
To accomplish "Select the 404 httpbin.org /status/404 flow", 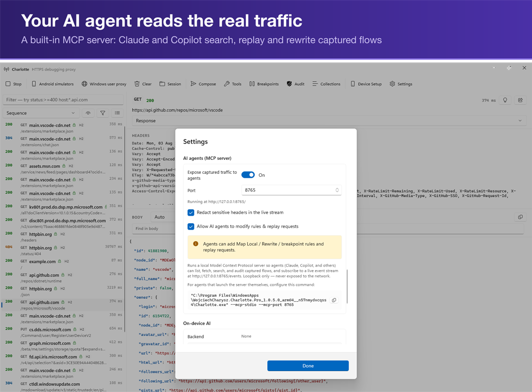I will click(x=63, y=251).
